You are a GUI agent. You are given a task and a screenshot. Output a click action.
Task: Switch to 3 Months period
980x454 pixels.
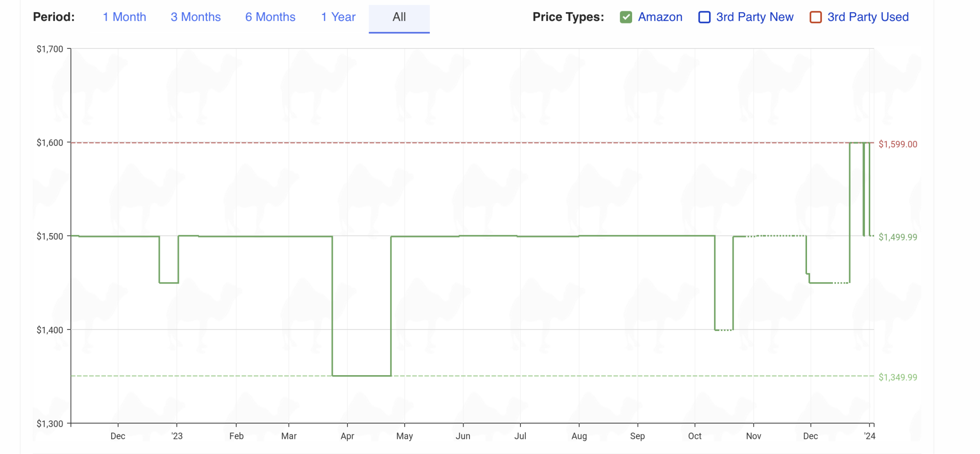click(196, 17)
